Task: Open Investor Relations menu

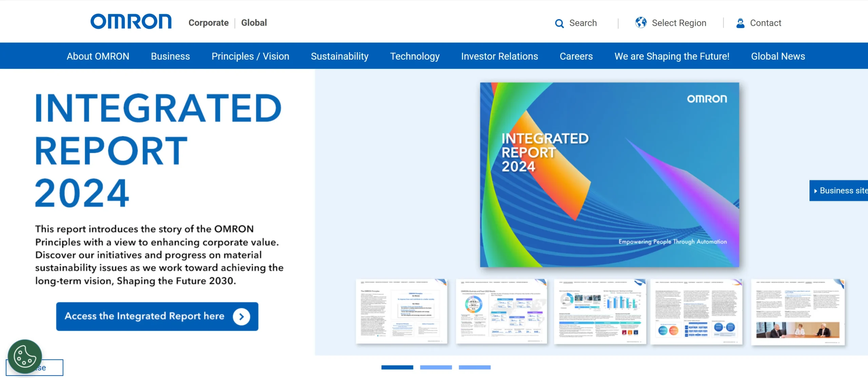Action: click(x=499, y=56)
